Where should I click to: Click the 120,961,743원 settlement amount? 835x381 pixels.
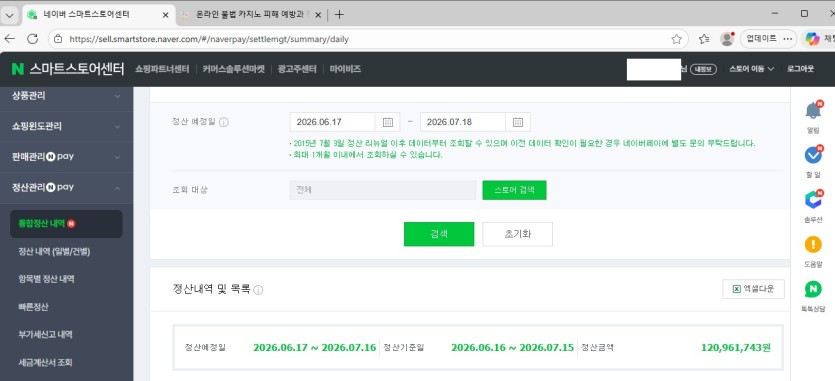(735, 347)
